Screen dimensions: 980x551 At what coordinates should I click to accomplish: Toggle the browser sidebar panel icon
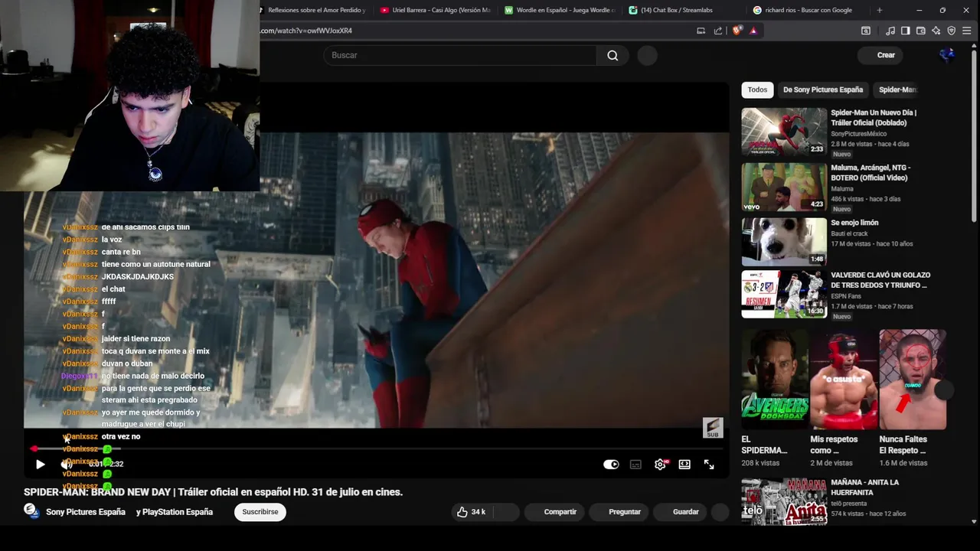[x=905, y=31]
